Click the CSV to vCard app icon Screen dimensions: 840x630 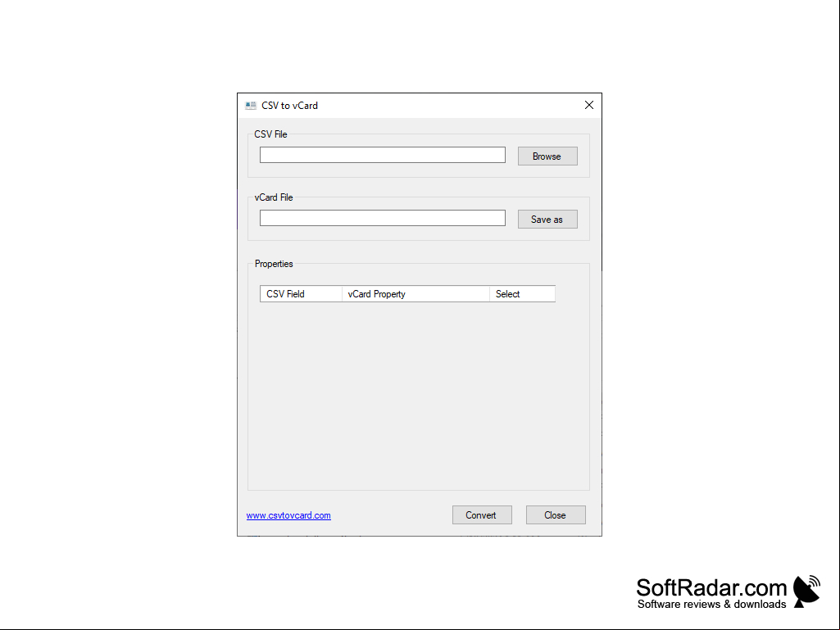tap(250, 106)
